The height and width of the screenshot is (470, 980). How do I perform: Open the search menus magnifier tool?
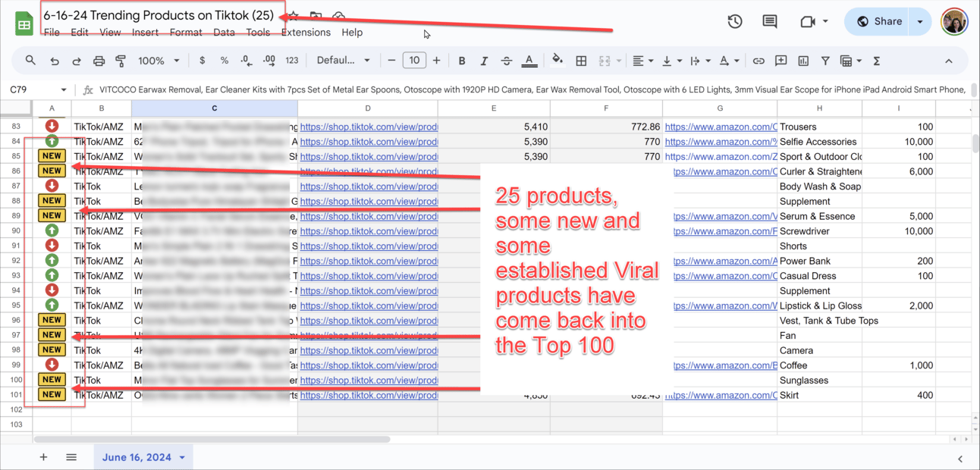click(30, 61)
